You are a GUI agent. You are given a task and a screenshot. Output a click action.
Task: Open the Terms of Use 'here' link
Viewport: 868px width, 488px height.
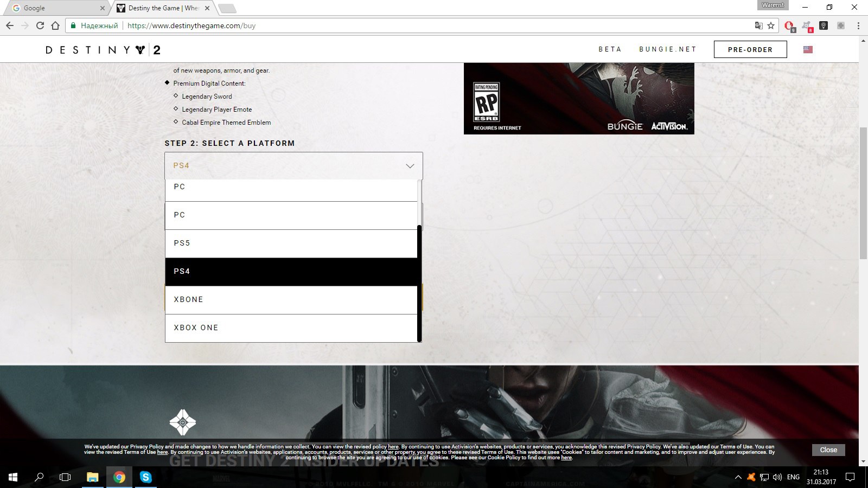click(162, 452)
